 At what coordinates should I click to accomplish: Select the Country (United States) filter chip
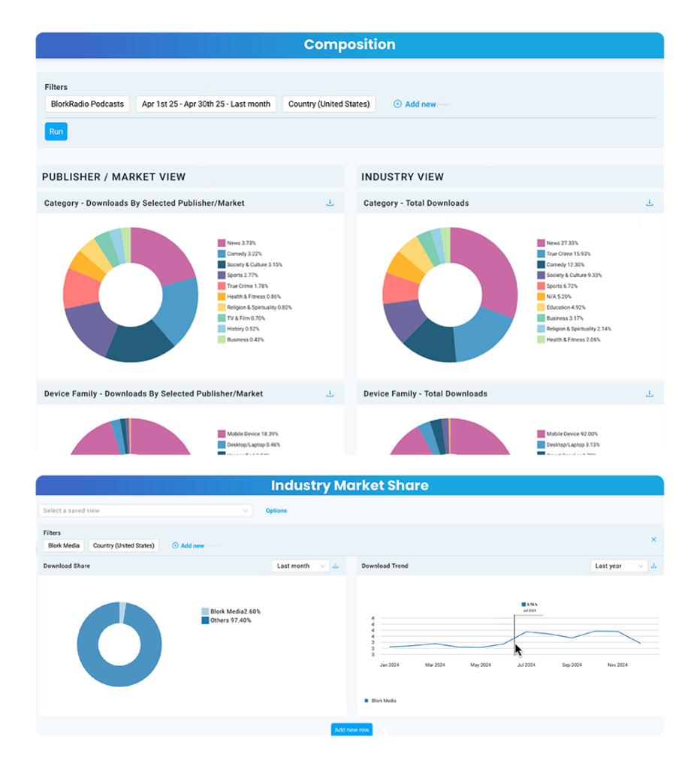329,104
